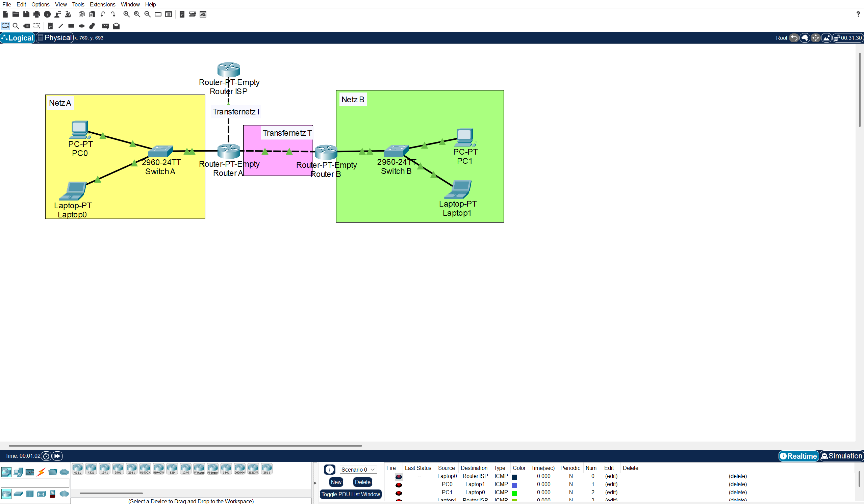Switch to Realtime mode
Screen dimensions: 864x504
[798, 456]
